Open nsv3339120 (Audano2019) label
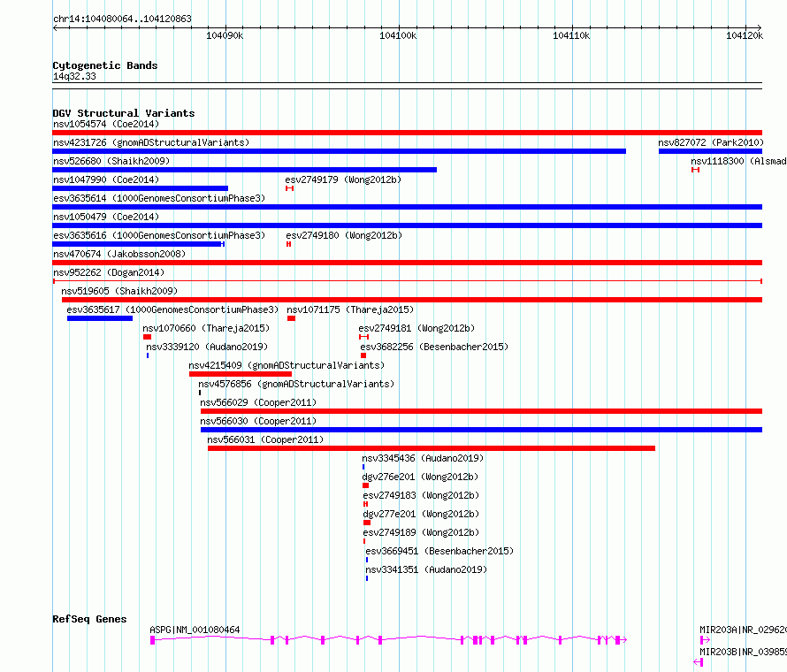787x672 pixels. (207, 347)
